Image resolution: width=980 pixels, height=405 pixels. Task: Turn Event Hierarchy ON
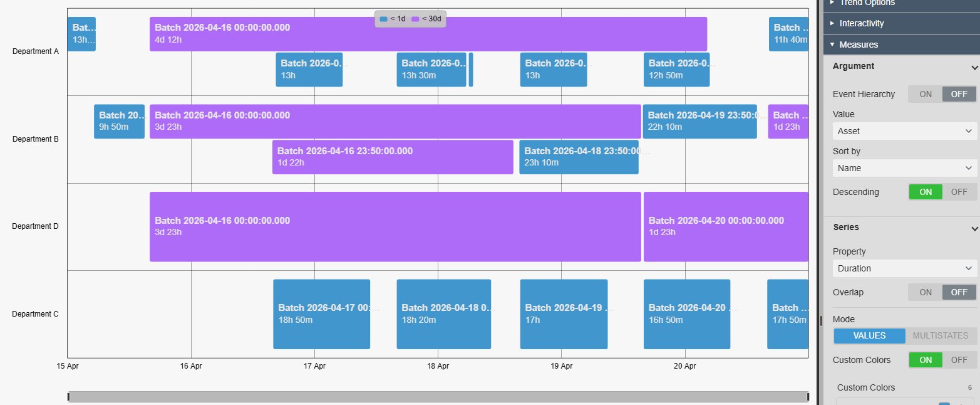(926, 94)
